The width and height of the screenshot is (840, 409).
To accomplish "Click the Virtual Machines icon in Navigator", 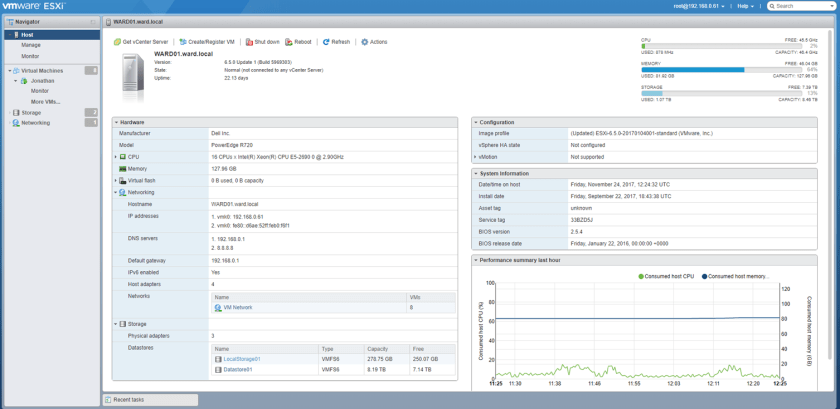I will click(x=16, y=71).
